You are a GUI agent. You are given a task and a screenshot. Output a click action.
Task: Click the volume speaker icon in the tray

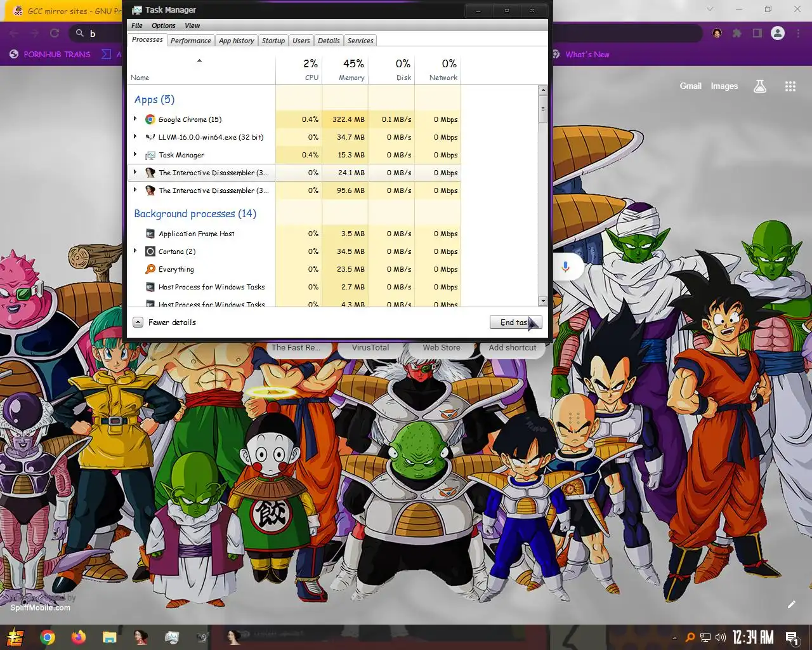click(x=721, y=637)
